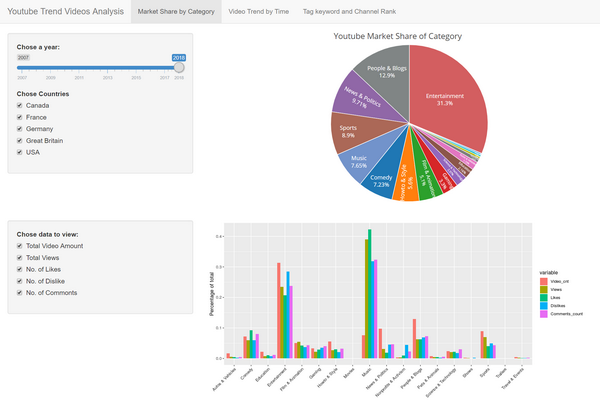Uncheck the Total Video Amount checkbox
This screenshot has width=600, height=408.
point(19,245)
